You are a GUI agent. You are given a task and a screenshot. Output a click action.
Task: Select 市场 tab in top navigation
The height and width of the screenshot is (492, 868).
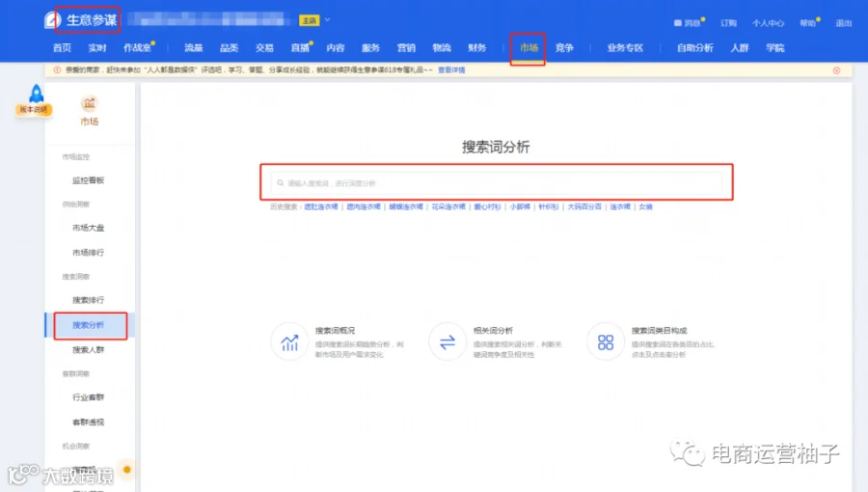pyautogui.click(x=529, y=48)
